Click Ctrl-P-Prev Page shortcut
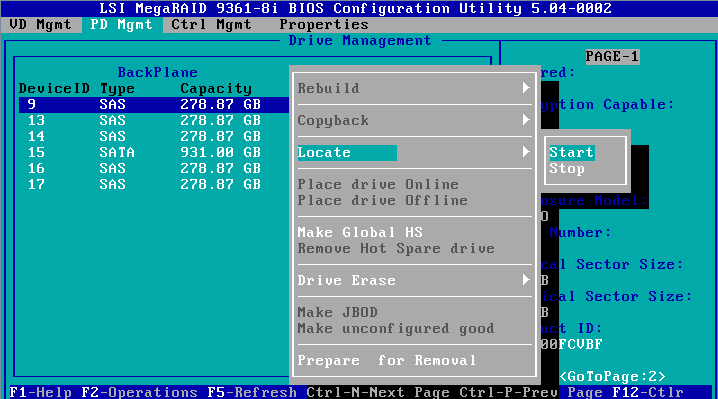The height and width of the screenshot is (399, 718). [531, 393]
